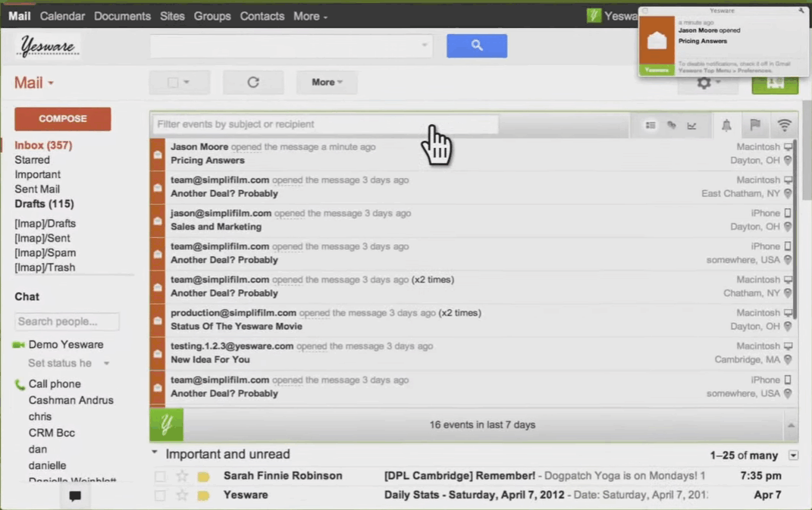
Task: Open Status Of The Yesware Movie event
Action: click(236, 327)
